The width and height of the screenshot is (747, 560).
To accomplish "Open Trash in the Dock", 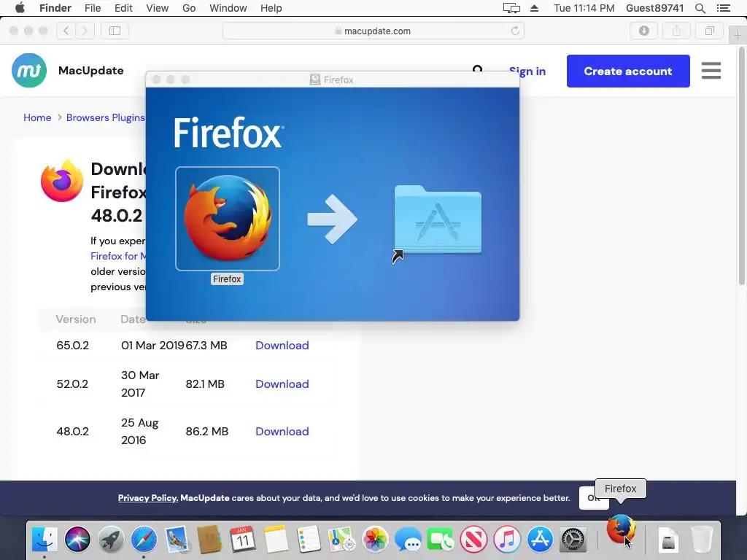I will [701, 540].
